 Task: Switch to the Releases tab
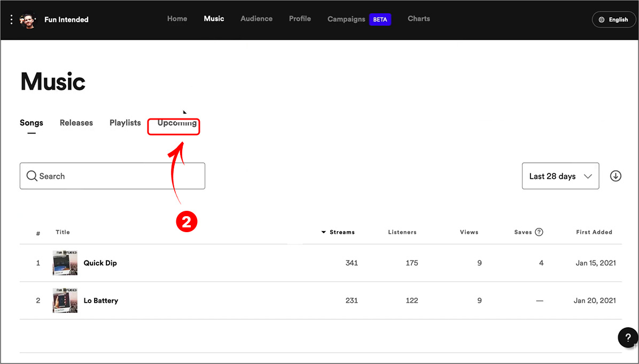(x=76, y=123)
